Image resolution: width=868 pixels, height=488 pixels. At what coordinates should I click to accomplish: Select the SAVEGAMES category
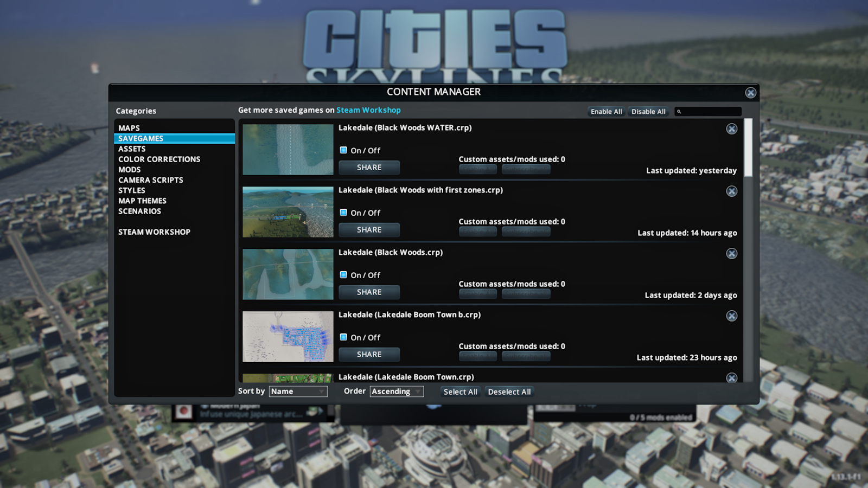point(174,138)
